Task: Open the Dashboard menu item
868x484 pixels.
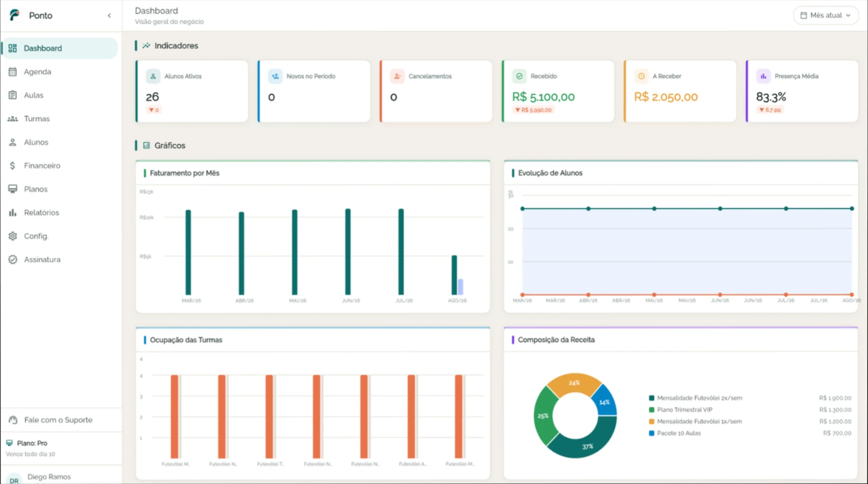Action: pyautogui.click(x=60, y=48)
